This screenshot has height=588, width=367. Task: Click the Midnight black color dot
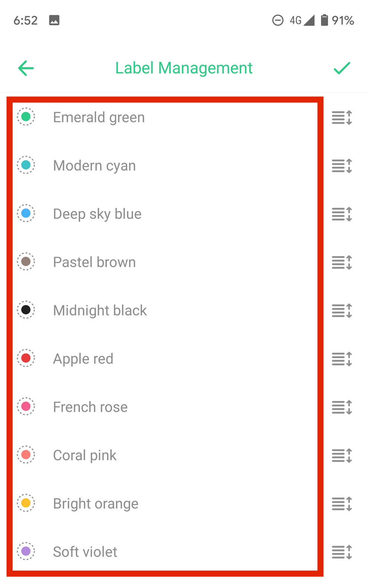coord(26,310)
